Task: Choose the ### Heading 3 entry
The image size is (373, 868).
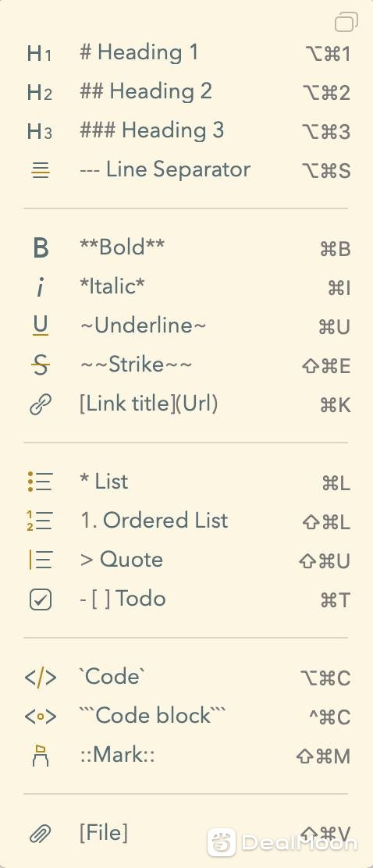Action: [151, 130]
